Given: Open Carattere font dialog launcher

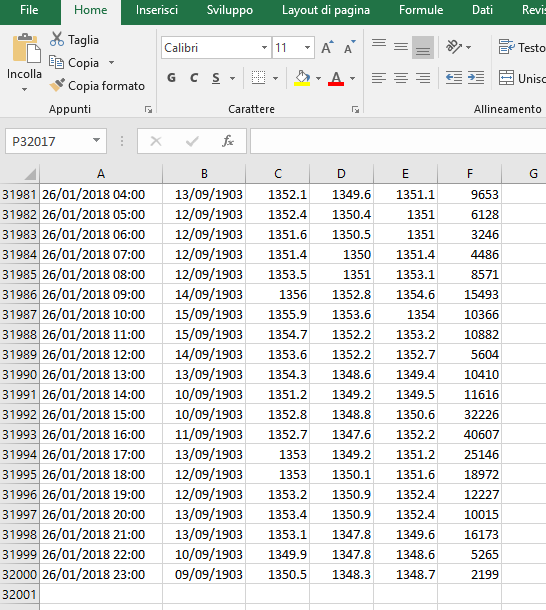Looking at the screenshot, I should click(x=355, y=110).
